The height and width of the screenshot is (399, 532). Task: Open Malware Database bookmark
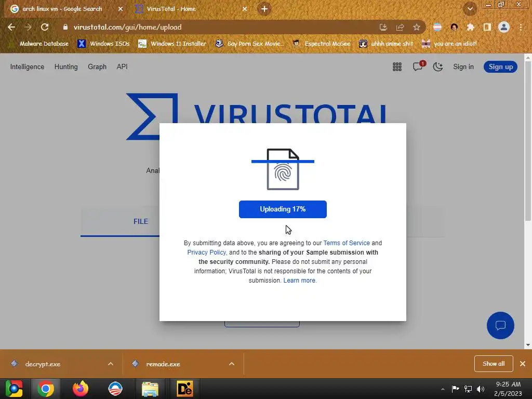[39, 44]
